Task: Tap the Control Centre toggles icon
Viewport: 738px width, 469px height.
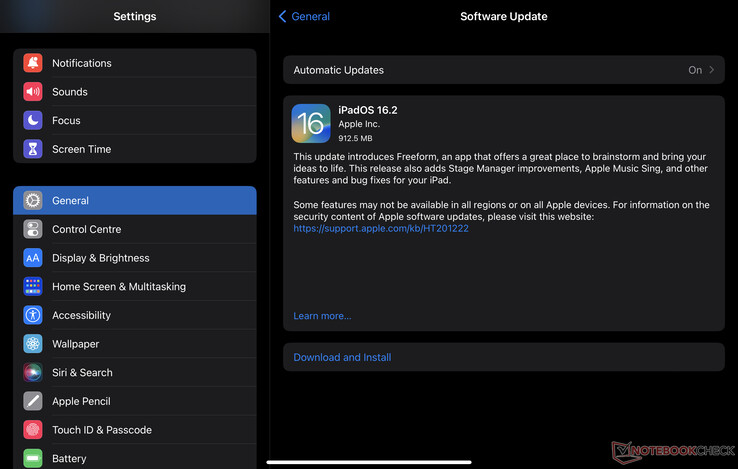Action: pyautogui.click(x=33, y=229)
